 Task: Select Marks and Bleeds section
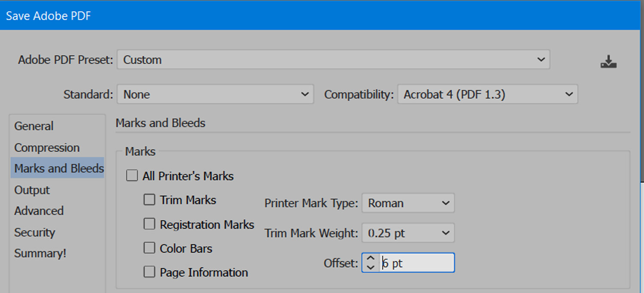pyautogui.click(x=58, y=168)
